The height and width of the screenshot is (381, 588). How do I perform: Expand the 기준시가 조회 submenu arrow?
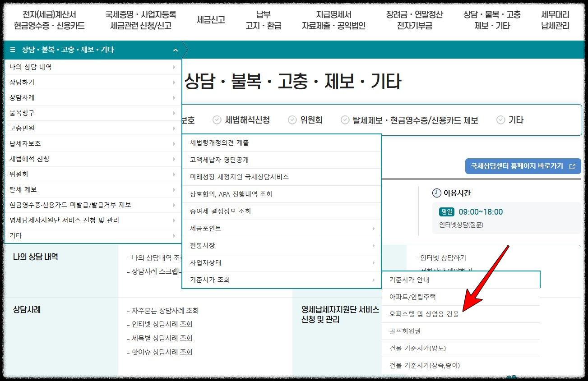374,280
